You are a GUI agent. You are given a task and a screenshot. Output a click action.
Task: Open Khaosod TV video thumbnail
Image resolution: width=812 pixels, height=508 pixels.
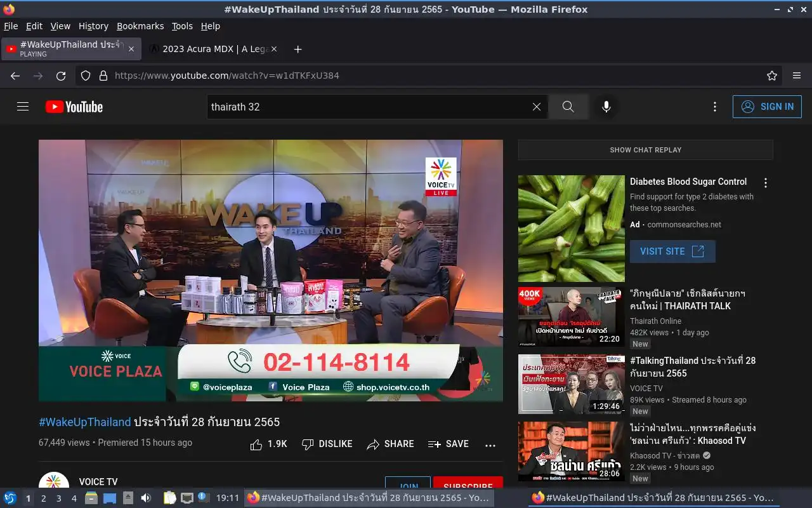tap(572, 451)
